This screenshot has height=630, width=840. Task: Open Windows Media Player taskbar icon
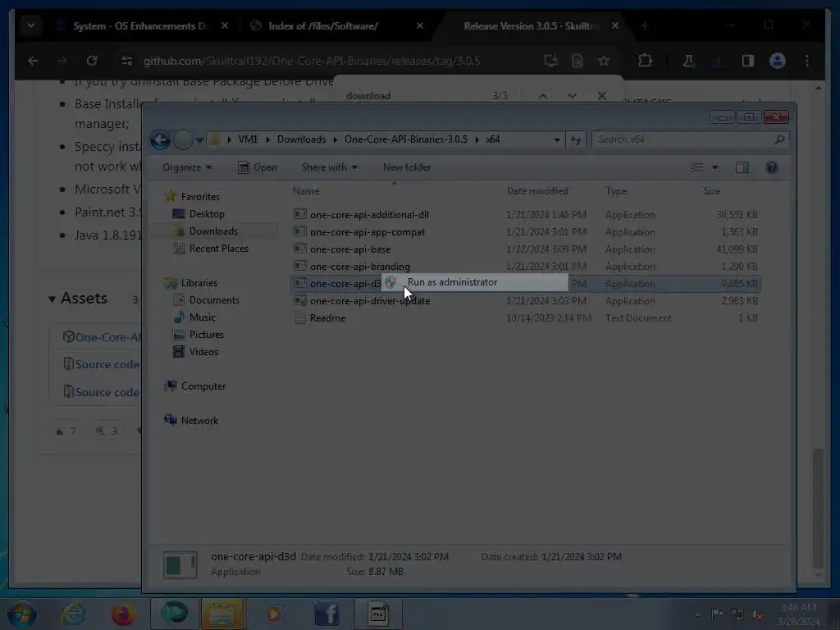pyautogui.click(x=274, y=614)
